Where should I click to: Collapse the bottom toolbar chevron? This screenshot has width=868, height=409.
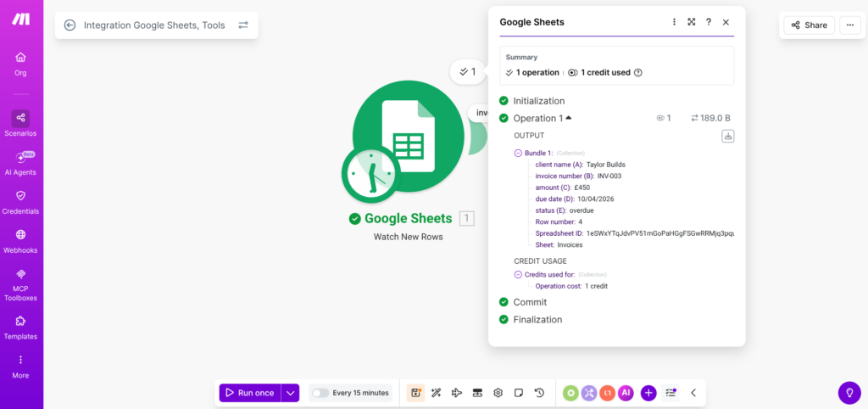[693, 393]
